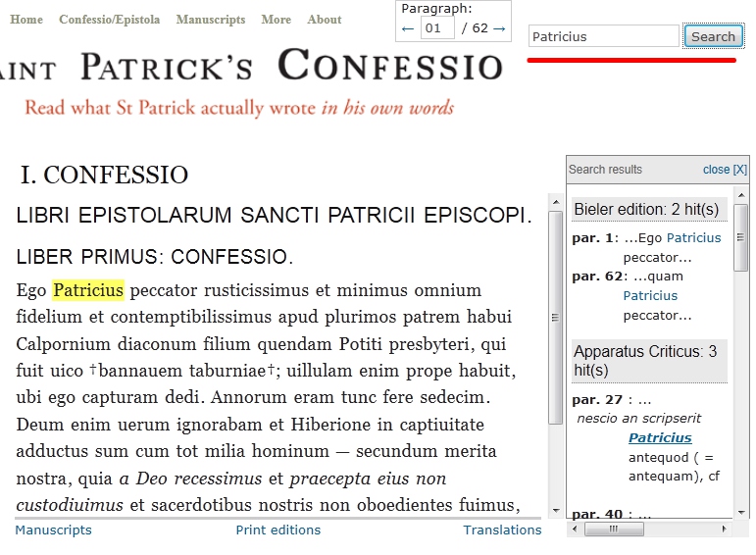Click the Apparatus Criticus: 3 hit(s) heading
The height and width of the screenshot is (555, 756).
[x=649, y=361]
